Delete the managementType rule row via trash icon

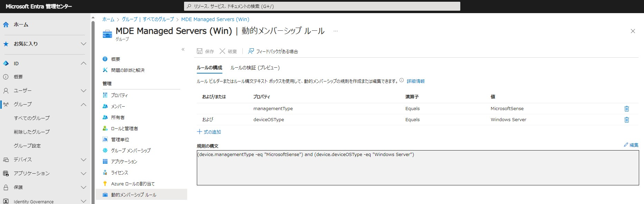click(626, 109)
